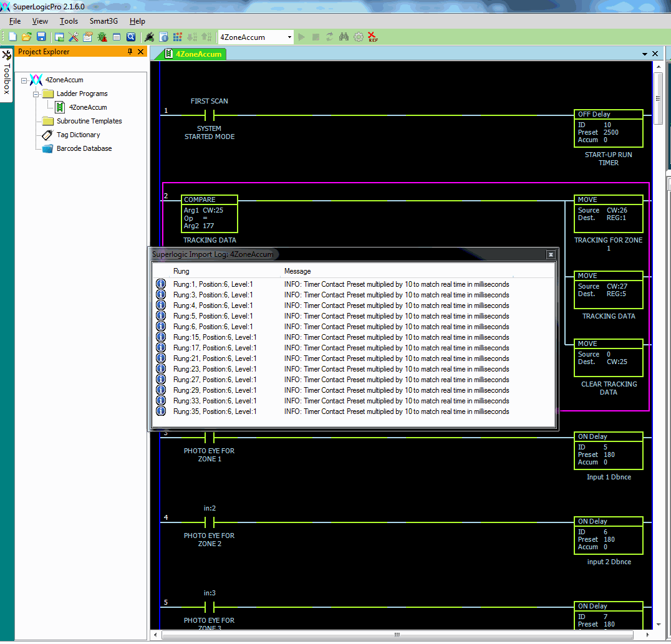
Task: Select Tag Dictionary in Project Explorer
Action: [x=78, y=135]
